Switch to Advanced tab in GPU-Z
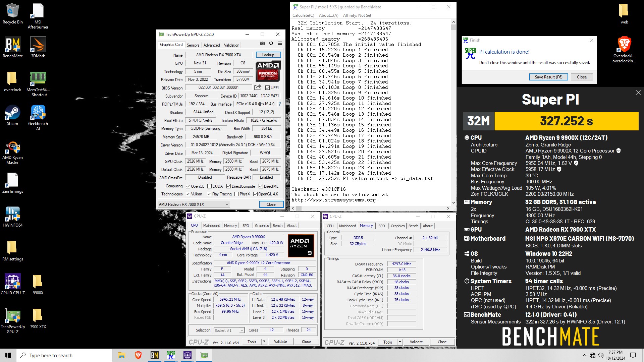Screen dimensions: 644x362 point(212,45)
